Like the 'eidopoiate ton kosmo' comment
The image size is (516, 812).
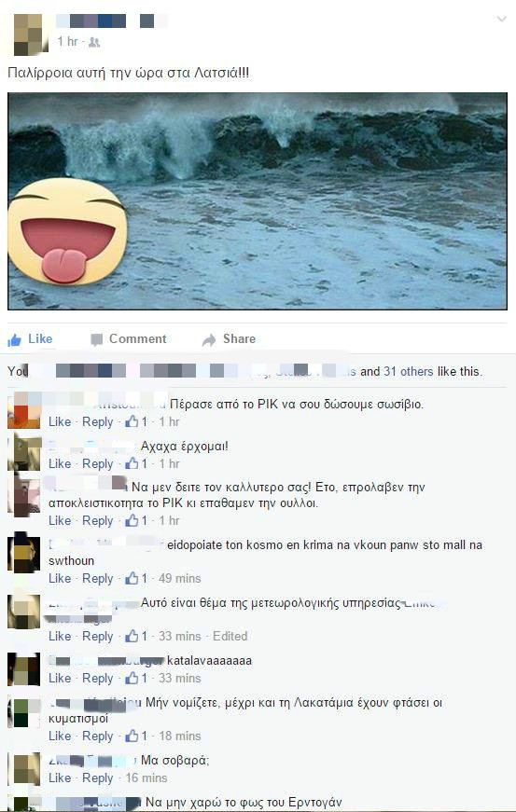pos(60,578)
